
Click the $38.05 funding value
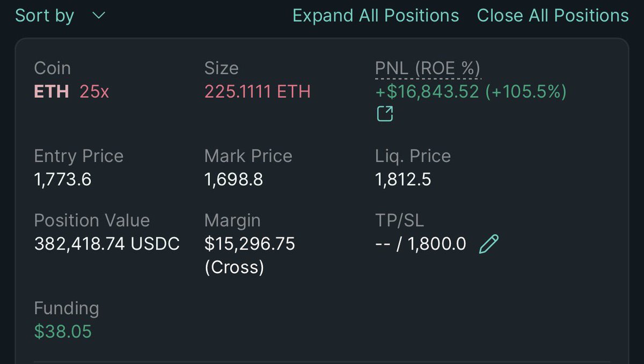(x=63, y=332)
